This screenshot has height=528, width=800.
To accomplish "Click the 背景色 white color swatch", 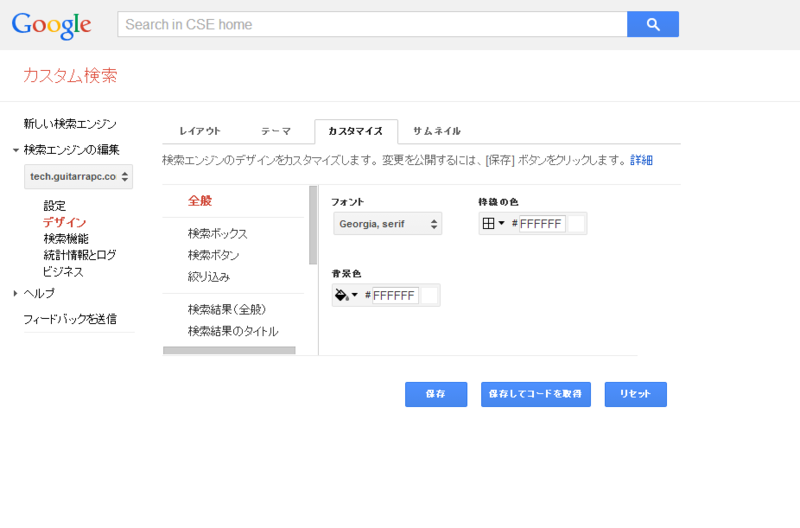I will click(429, 295).
